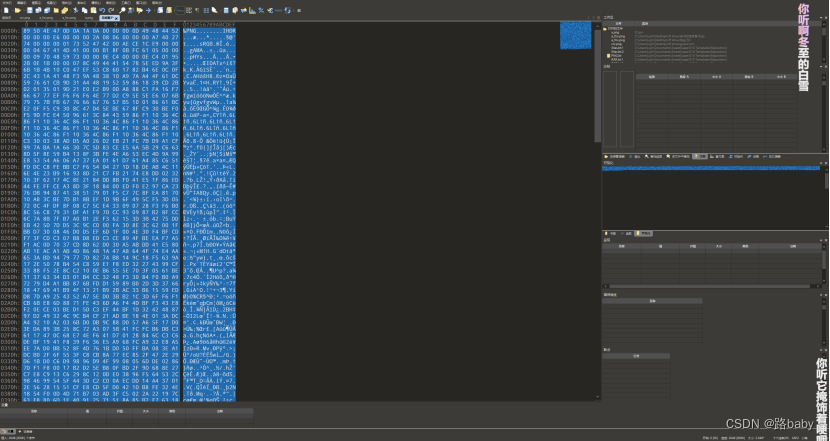The height and width of the screenshot is (441, 830).
Task: Open the Open-file dropdown arrow
Action: point(24,10)
